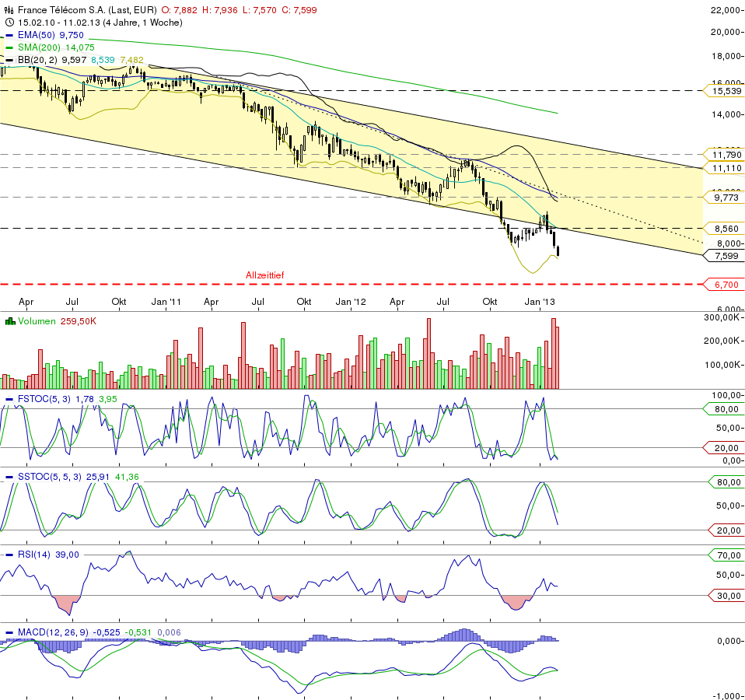Click the SSTOC 20,00 level marker
745x700 pixels.
725,530
